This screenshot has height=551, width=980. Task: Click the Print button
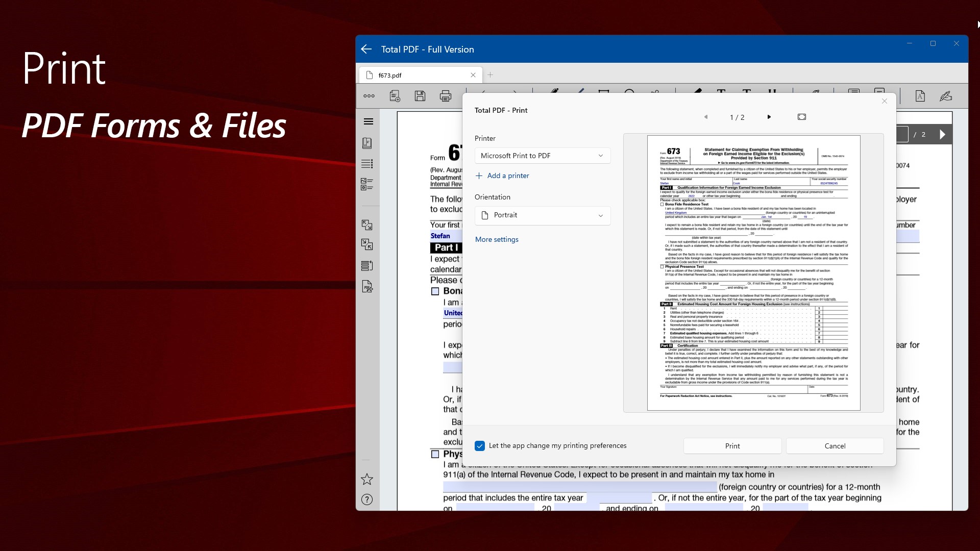[732, 445]
